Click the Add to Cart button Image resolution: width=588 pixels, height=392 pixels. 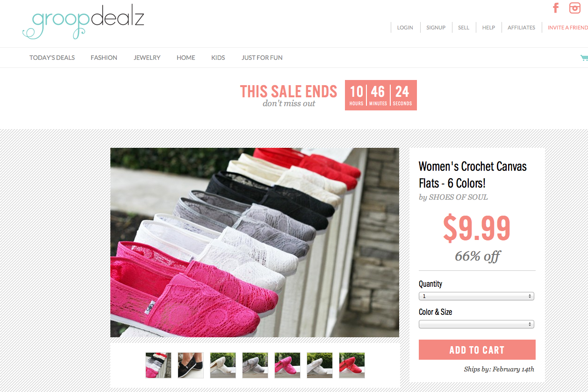pyautogui.click(x=477, y=350)
